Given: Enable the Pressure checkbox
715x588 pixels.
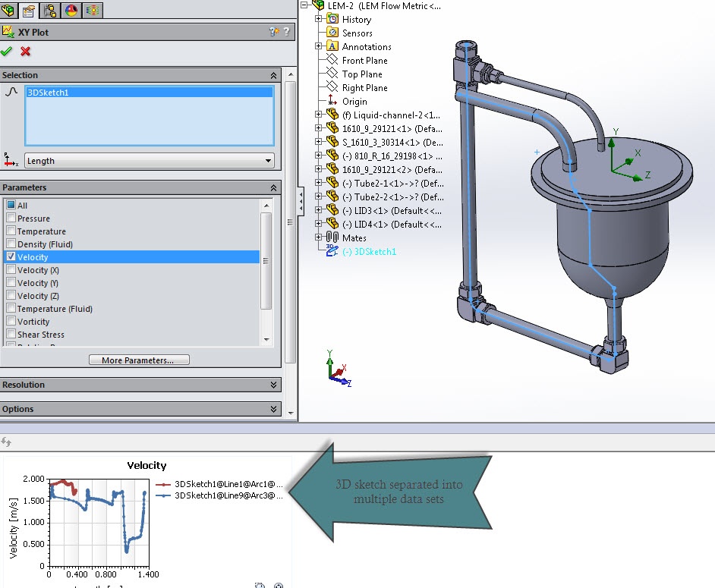Looking at the screenshot, I should click(x=11, y=218).
